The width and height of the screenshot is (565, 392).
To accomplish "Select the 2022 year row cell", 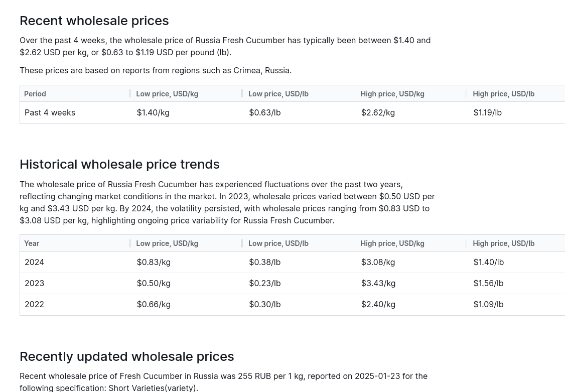I will click(34, 304).
